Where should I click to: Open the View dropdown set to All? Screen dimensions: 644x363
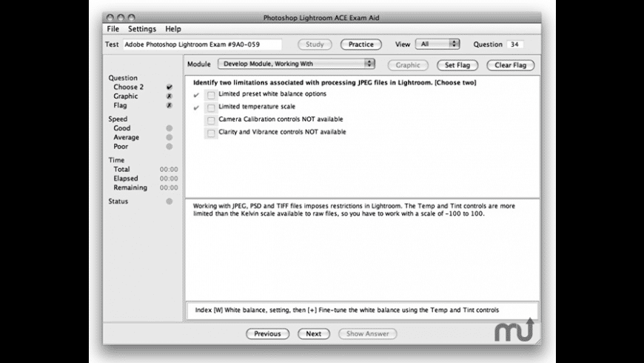coord(437,44)
